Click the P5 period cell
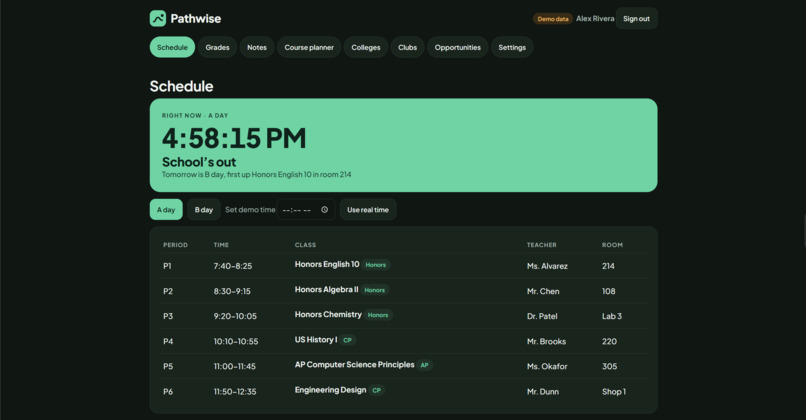 [x=168, y=367]
